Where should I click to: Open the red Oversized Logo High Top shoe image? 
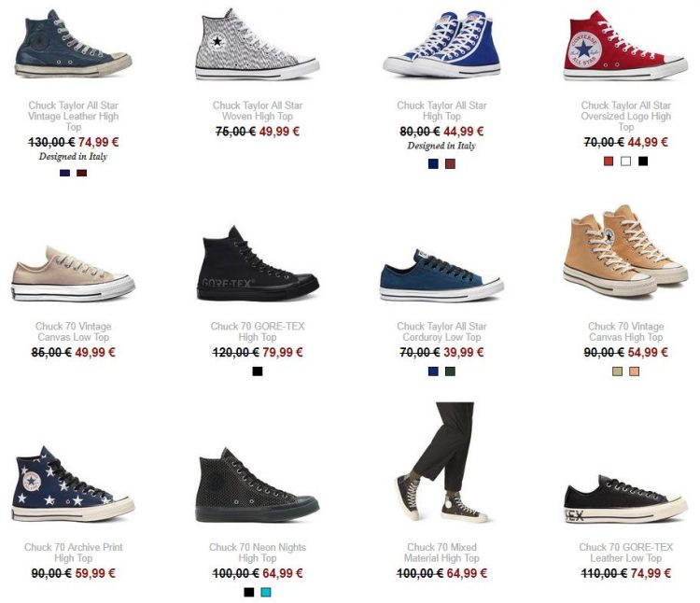pyautogui.click(x=625, y=46)
